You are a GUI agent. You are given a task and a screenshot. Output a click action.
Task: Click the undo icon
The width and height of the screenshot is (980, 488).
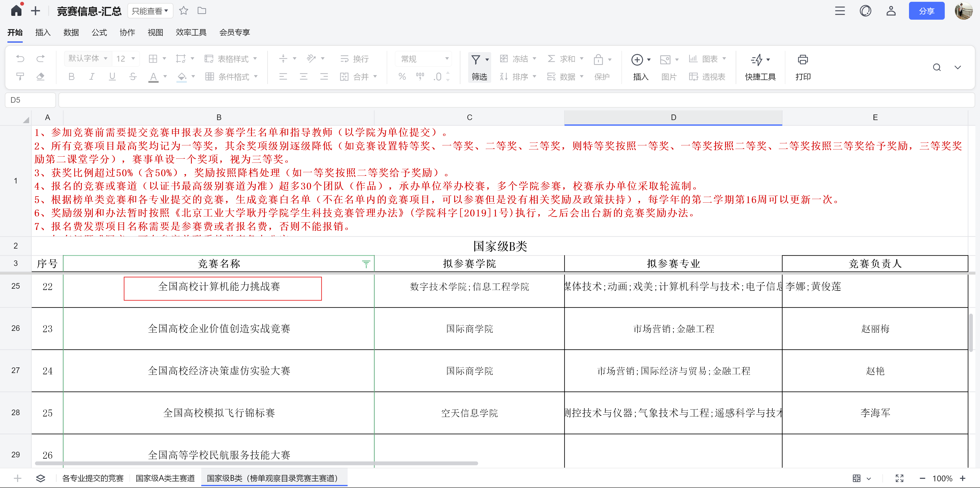pos(20,59)
